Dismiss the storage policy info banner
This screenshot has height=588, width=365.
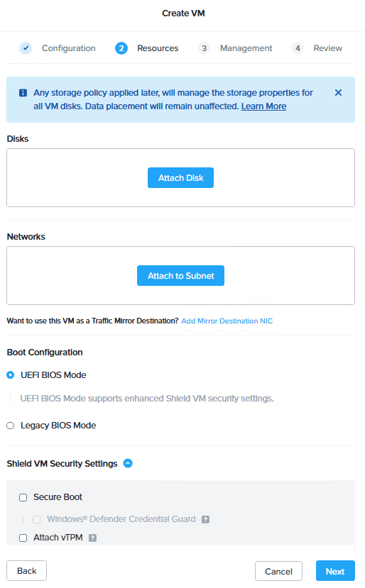click(x=338, y=93)
